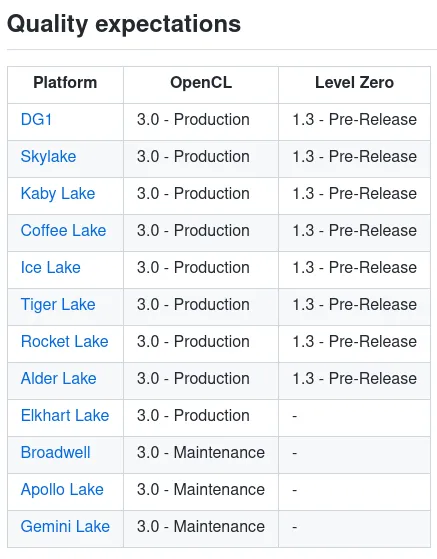Follow the Kaby Lake link
The width and height of the screenshot is (437, 559).
click(58, 194)
